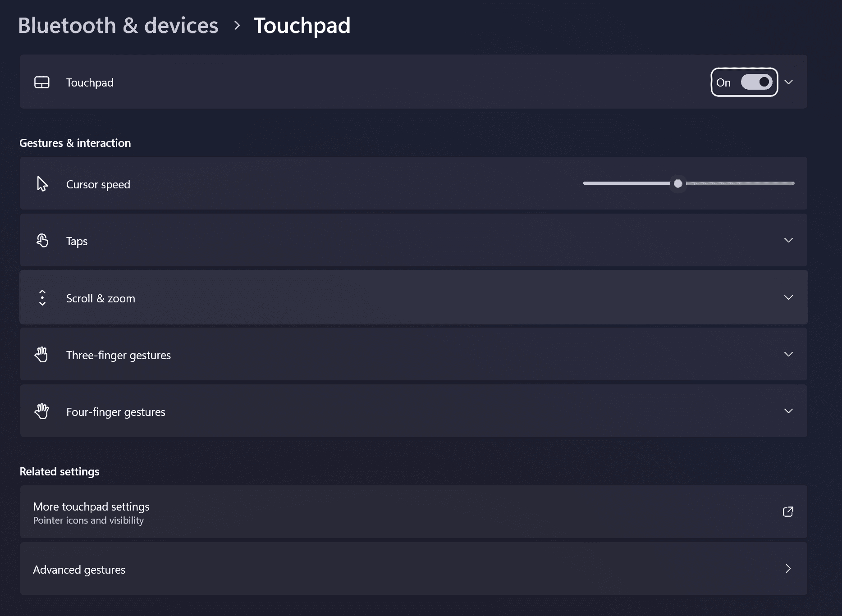This screenshot has width=842, height=616.
Task: Expand the Taps section chevron
Action: tap(788, 240)
